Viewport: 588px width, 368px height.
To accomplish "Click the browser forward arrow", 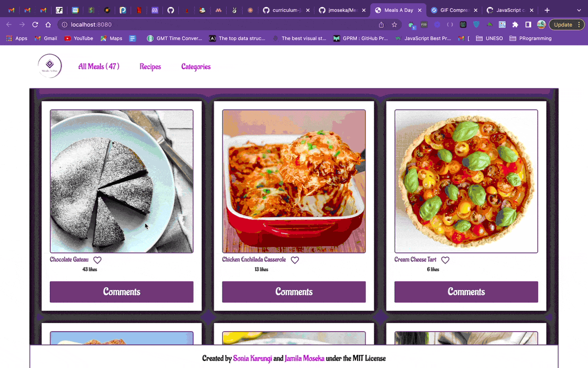I will pos(22,25).
